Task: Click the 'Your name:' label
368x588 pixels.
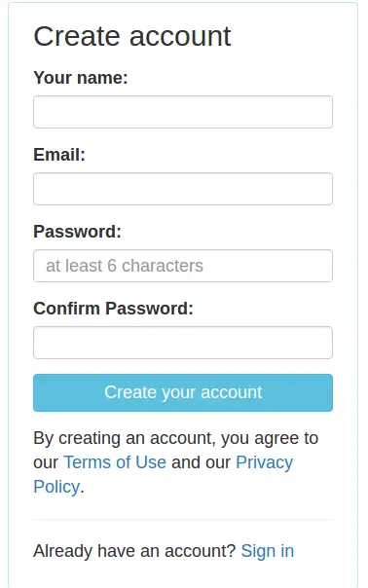Action: click(x=81, y=78)
